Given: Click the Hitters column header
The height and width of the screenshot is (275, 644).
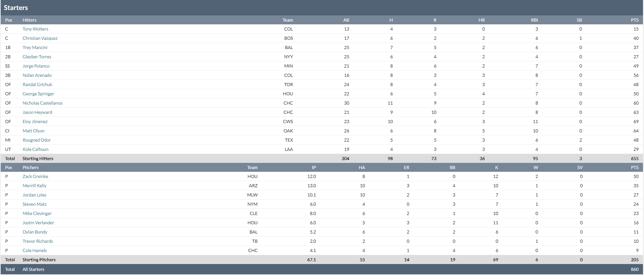Looking at the screenshot, I should [x=30, y=20].
